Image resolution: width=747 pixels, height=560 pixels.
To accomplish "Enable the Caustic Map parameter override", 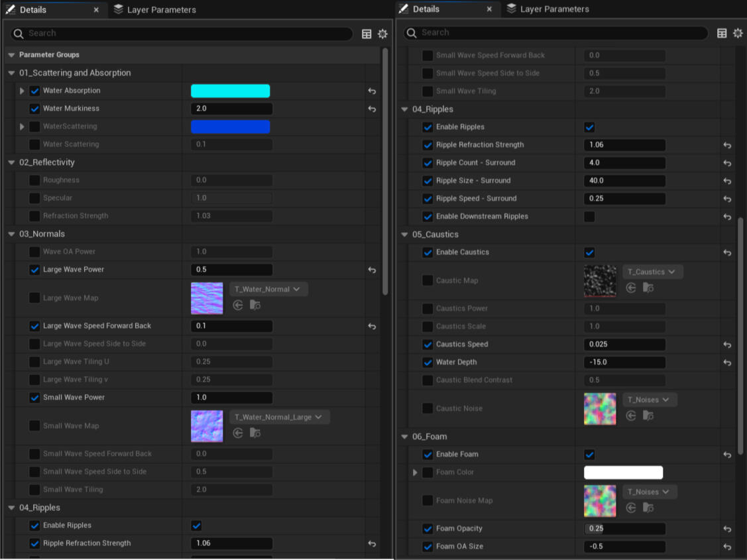I will click(426, 280).
